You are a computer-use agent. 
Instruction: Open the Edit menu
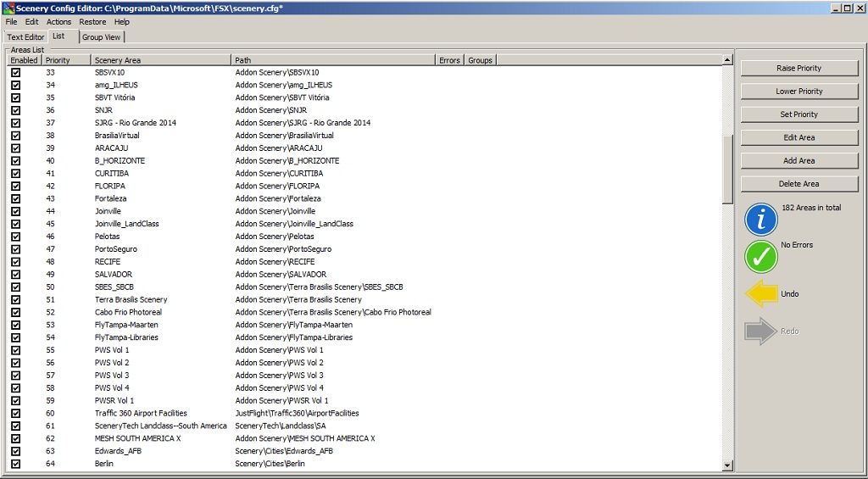pyautogui.click(x=31, y=21)
